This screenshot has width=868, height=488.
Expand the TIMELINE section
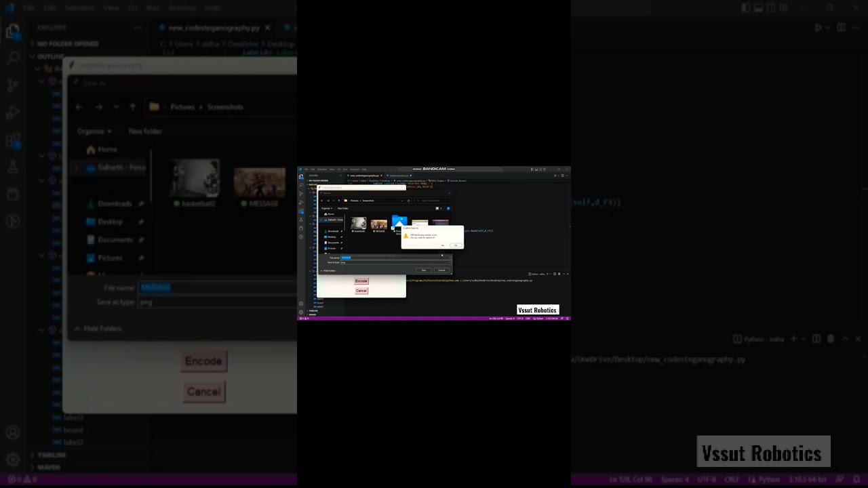coord(313,310)
